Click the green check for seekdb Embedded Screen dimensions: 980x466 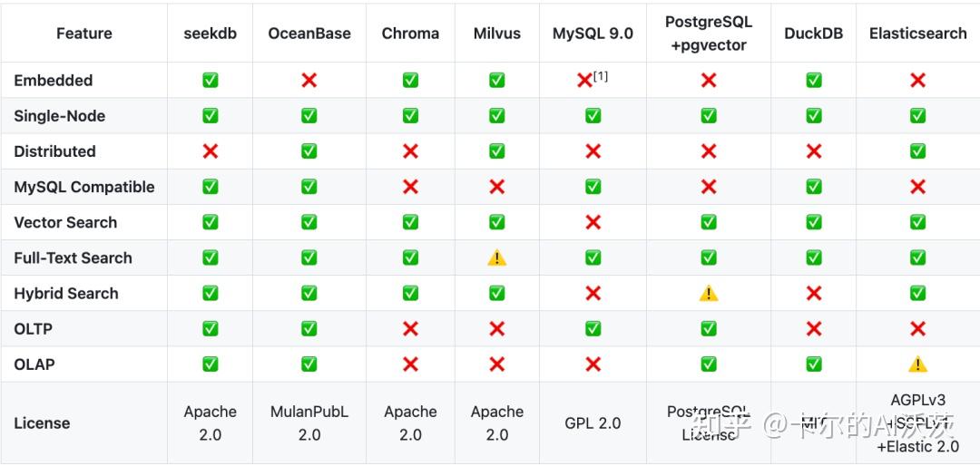pyautogui.click(x=211, y=81)
